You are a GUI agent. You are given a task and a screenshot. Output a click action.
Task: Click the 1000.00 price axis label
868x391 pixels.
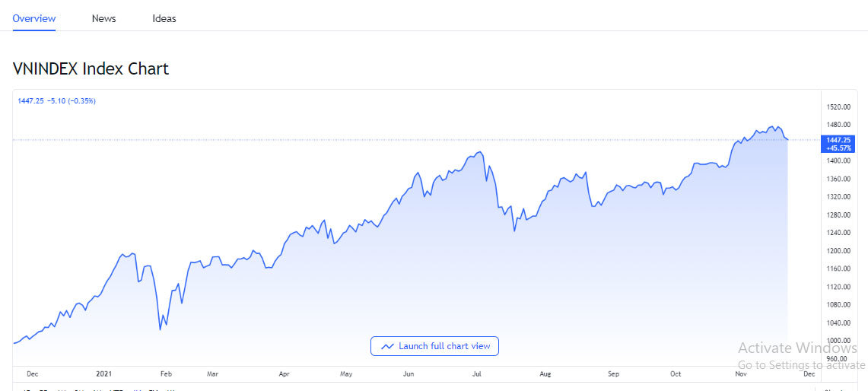(840, 341)
